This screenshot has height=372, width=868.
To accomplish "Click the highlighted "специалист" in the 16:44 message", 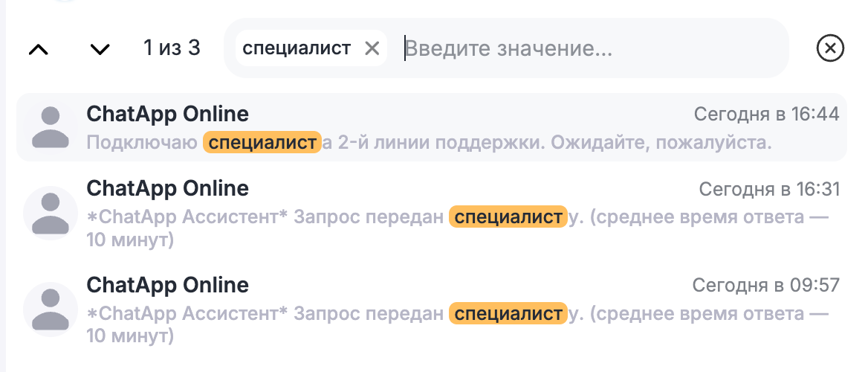I will coord(262,142).
